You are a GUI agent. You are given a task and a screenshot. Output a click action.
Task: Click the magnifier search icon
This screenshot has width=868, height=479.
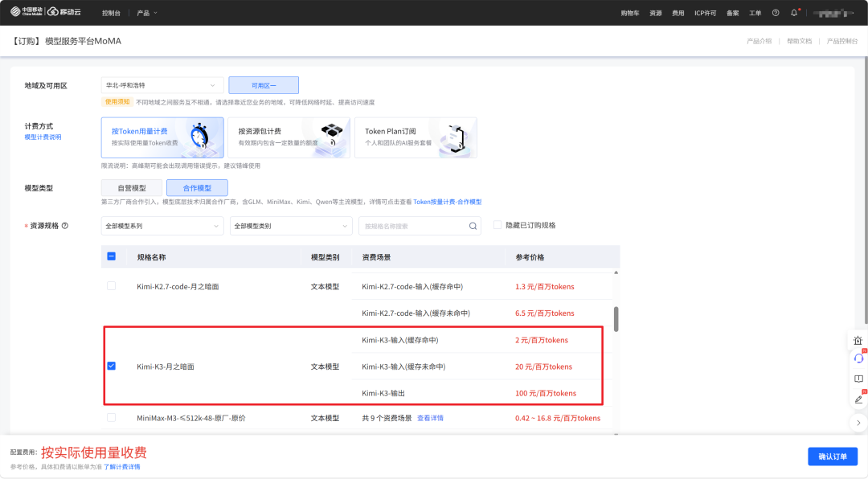473,226
